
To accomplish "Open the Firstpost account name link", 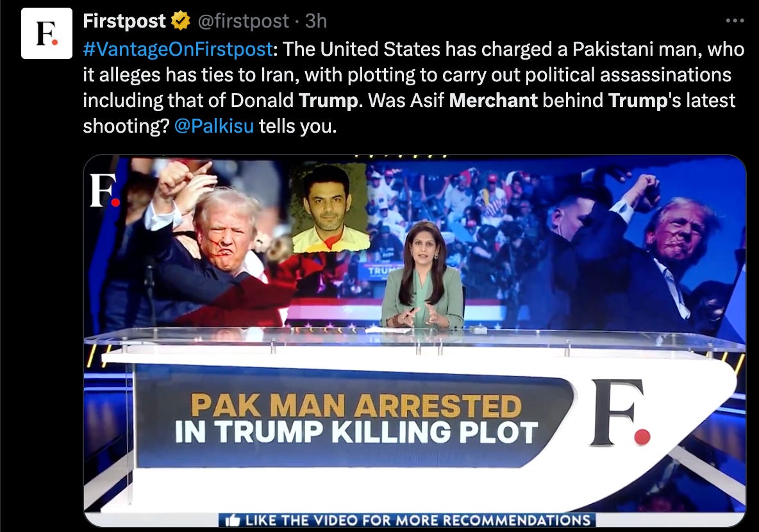I will (124, 21).
